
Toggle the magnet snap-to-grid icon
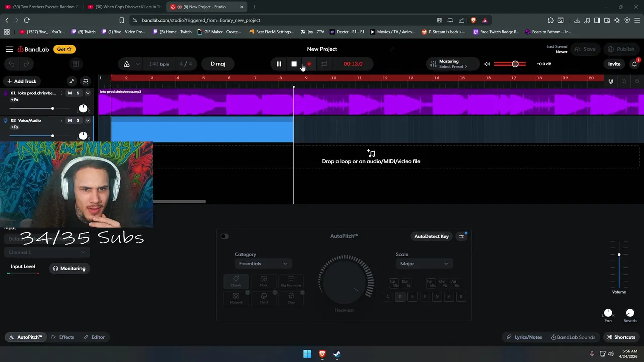(611, 81)
